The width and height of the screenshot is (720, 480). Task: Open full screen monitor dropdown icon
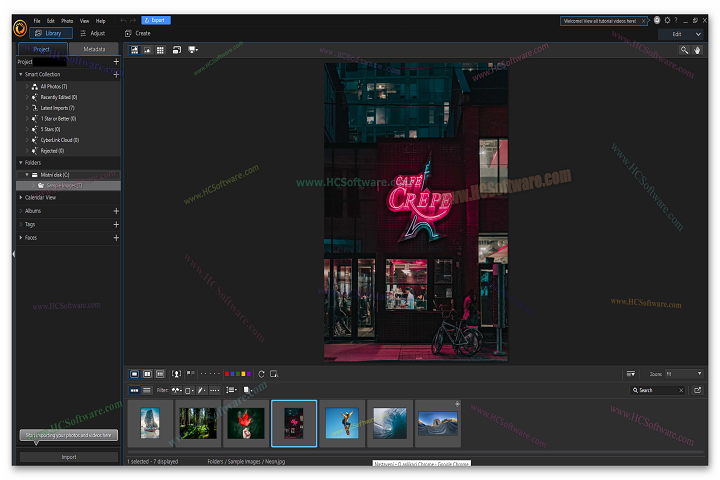[193, 50]
